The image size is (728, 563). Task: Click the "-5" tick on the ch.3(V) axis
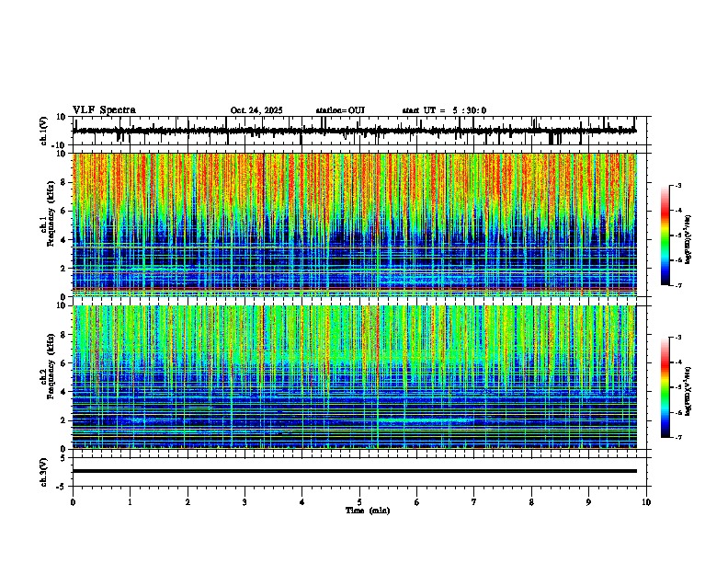[62, 487]
